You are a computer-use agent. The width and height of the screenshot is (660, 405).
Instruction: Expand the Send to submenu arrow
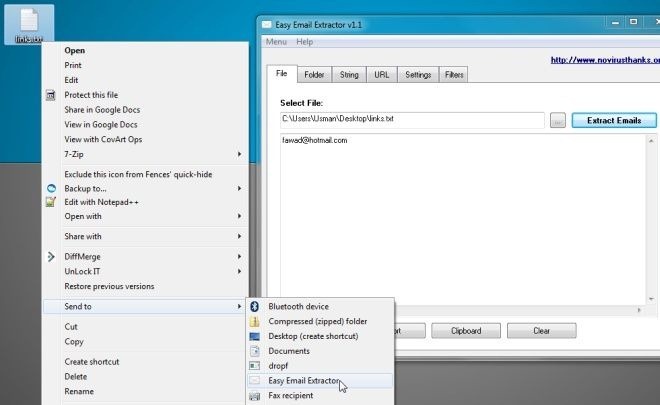[x=240, y=306]
